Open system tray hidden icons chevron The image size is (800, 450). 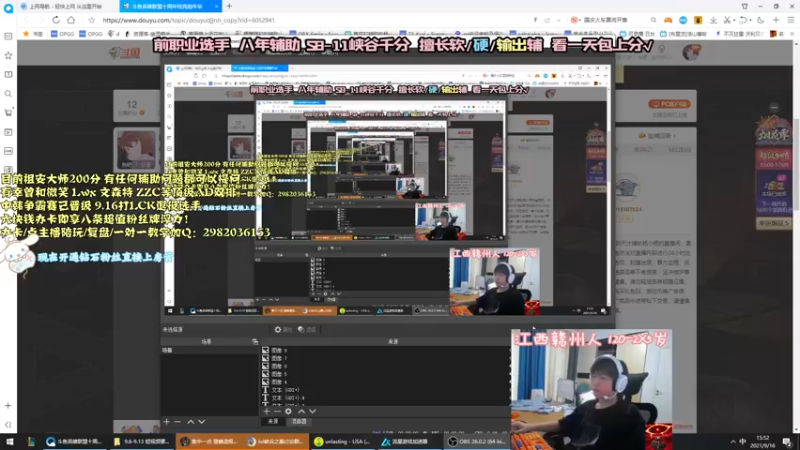coord(733,441)
